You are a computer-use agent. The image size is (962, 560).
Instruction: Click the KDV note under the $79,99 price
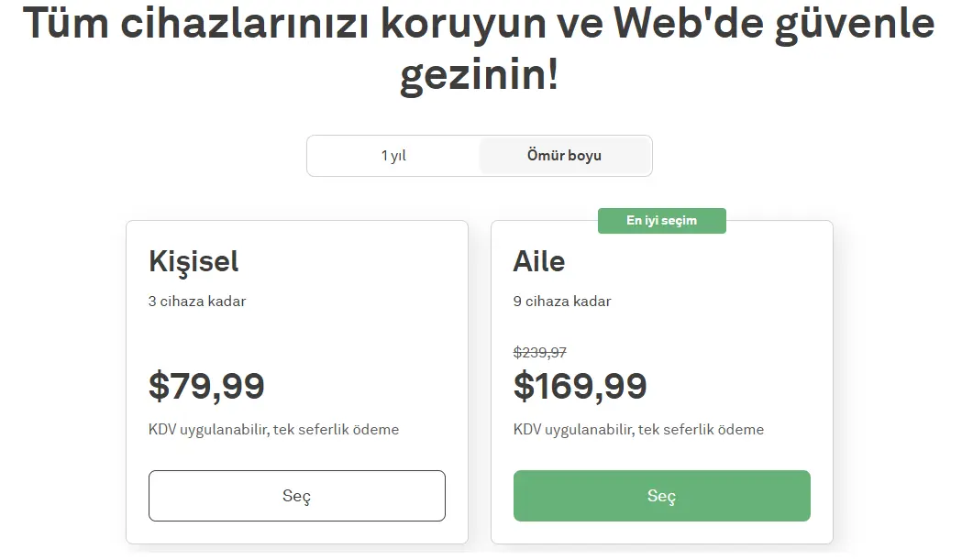[x=273, y=429]
